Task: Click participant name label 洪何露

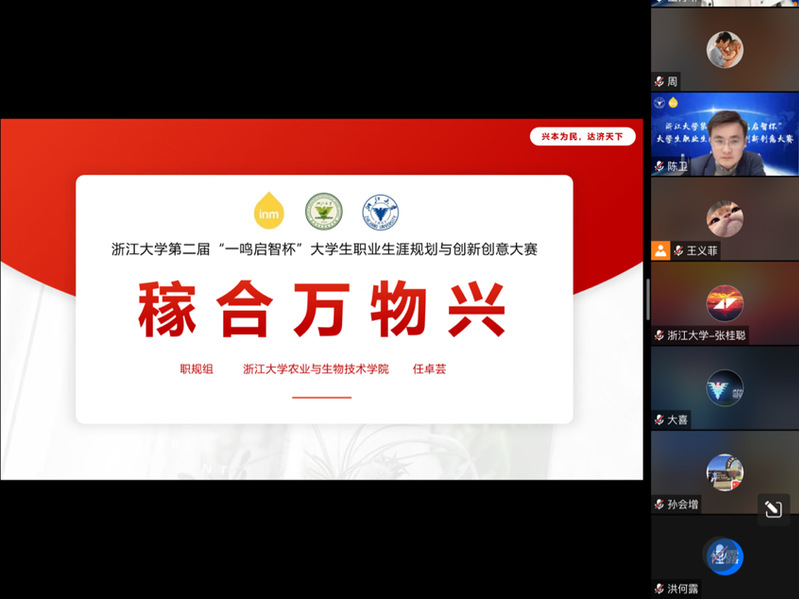Action: [682, 589]
